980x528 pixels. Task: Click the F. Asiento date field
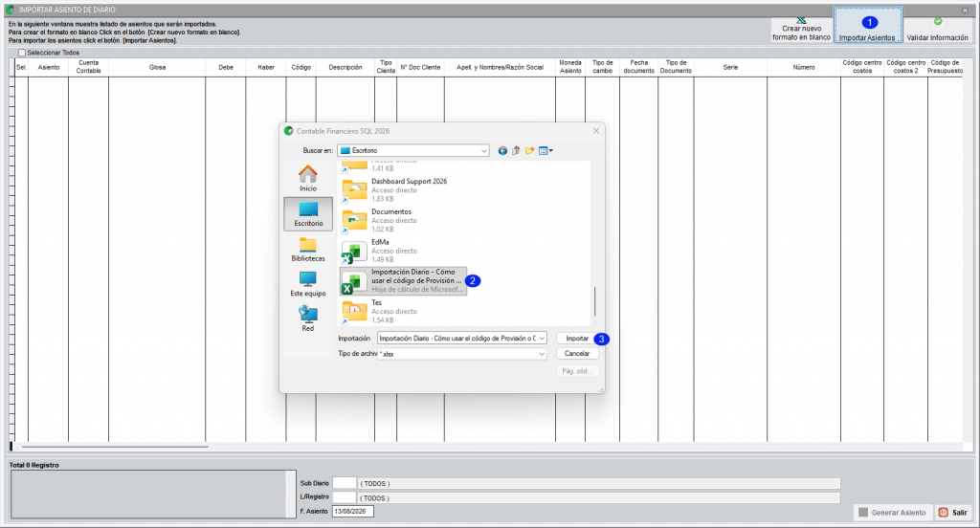coord(352,511)
